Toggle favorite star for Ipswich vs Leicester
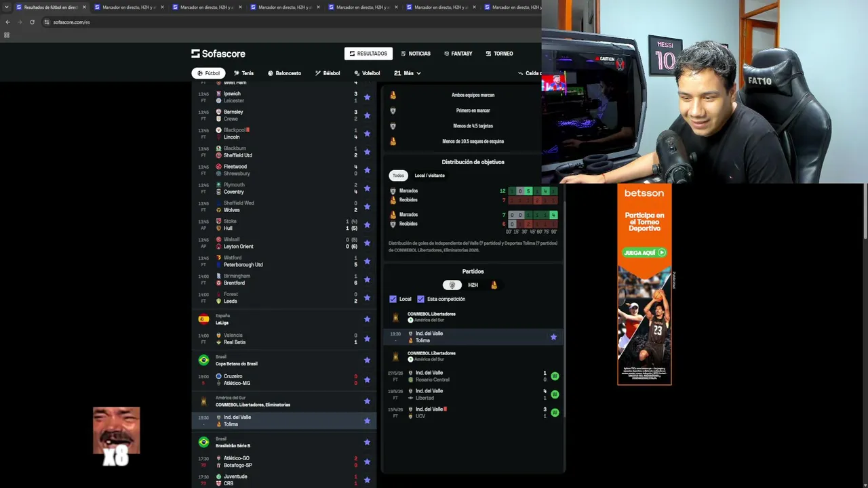 tap(367, 97)
